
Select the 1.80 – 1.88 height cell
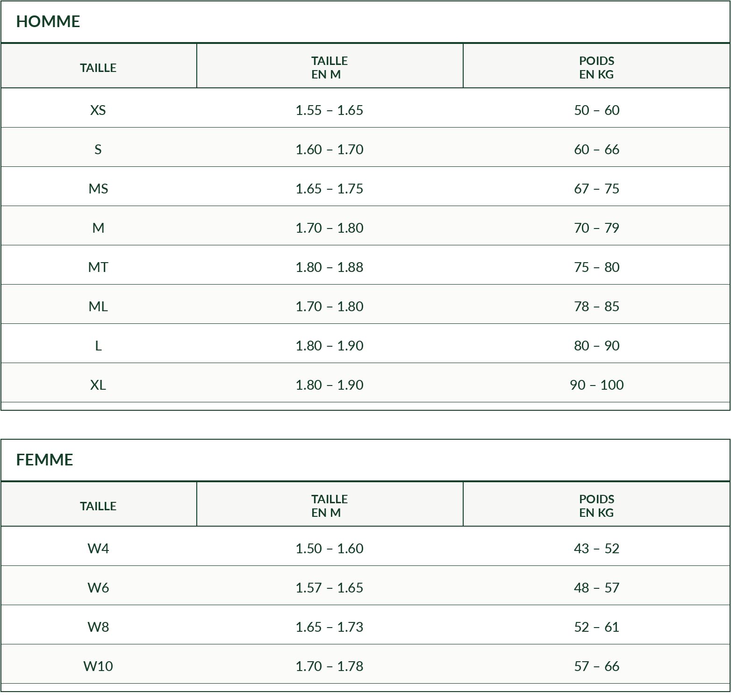(330, 267)
